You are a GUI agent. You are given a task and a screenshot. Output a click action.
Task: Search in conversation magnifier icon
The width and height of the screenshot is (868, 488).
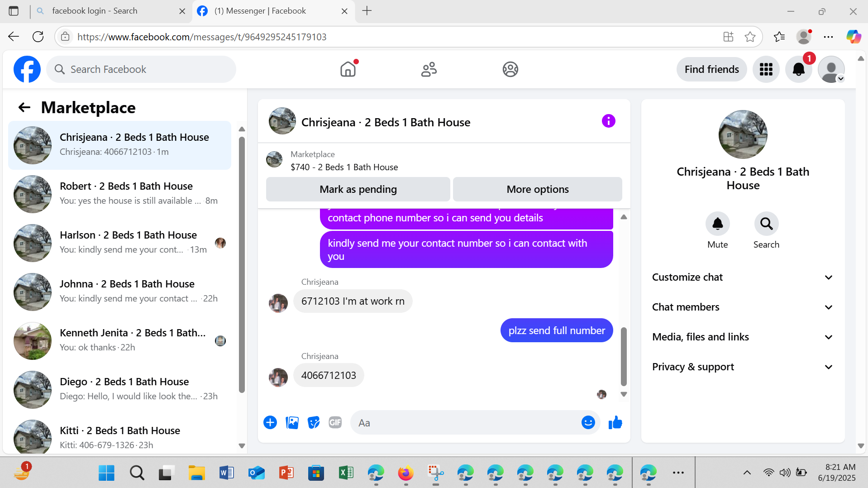[766, 224]
